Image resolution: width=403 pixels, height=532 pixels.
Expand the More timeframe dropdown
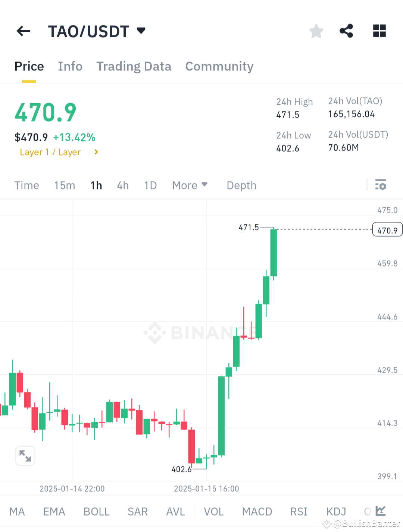click(190, 185)
